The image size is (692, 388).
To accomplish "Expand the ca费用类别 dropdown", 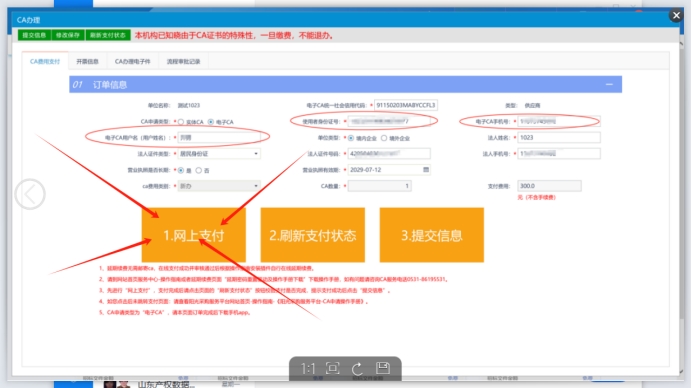I will tap(219, 186).
